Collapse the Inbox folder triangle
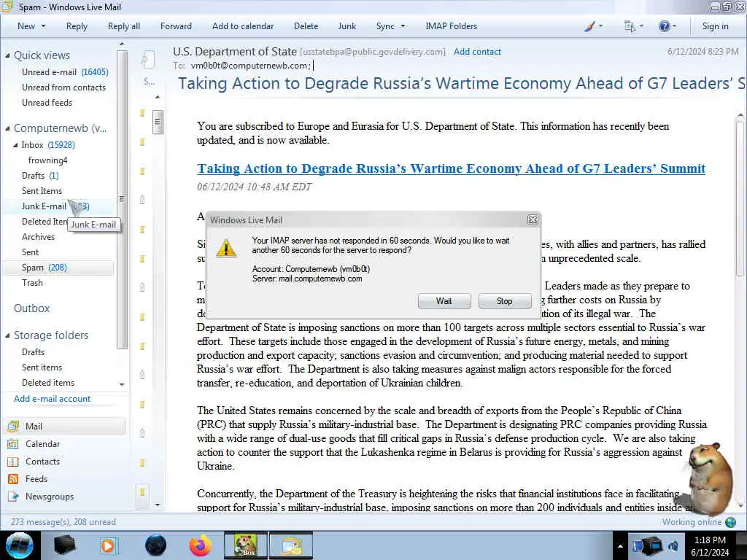 point(15,145)
